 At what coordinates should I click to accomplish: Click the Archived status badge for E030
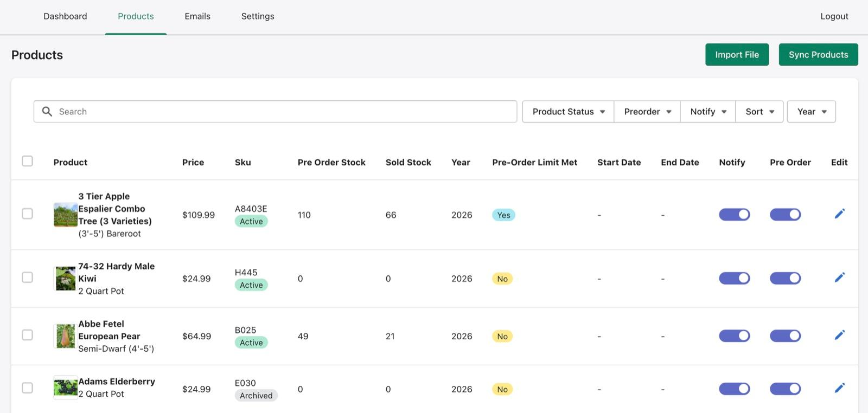[256, 396]
